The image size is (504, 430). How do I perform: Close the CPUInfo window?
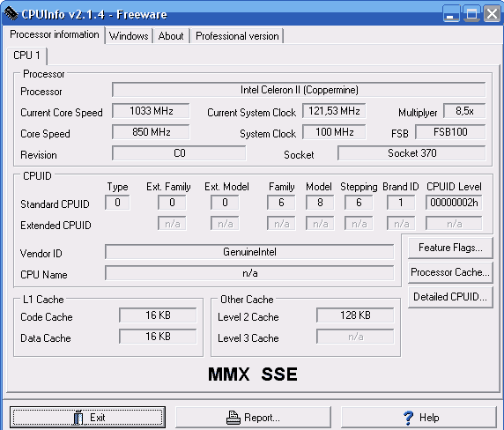tap(492, 14)
